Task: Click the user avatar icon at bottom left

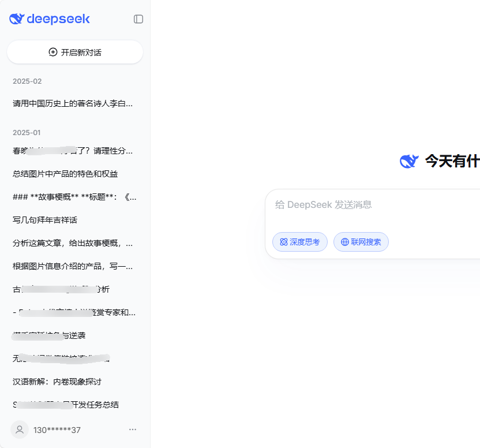Action: click(x=19, y=430)
